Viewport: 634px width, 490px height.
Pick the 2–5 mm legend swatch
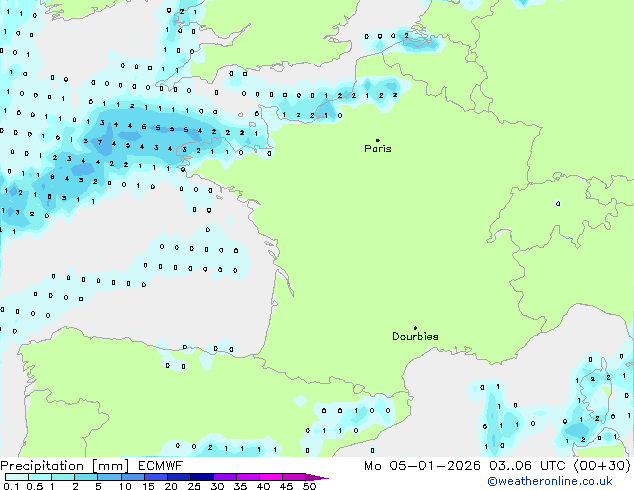tap(87, 477)
